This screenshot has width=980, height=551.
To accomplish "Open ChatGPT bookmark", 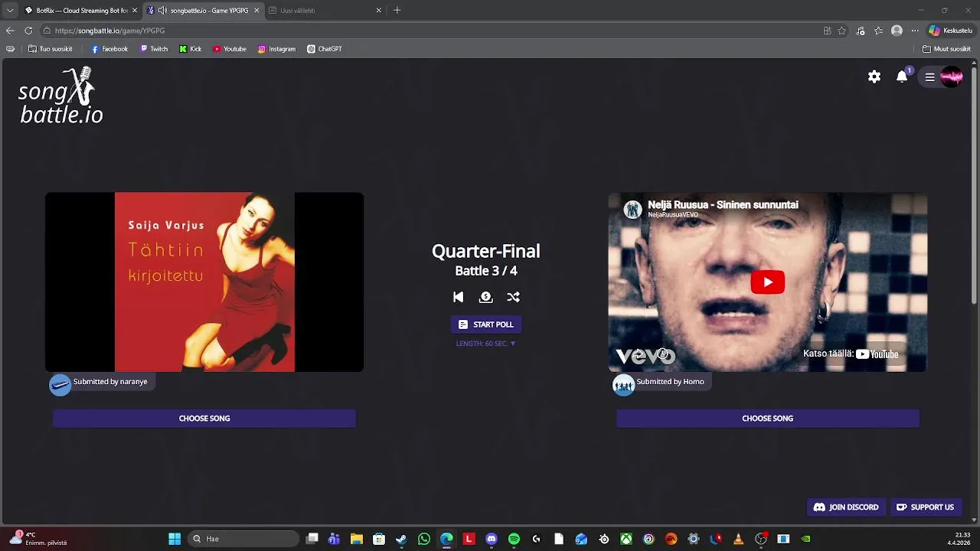I will point(325,49).
